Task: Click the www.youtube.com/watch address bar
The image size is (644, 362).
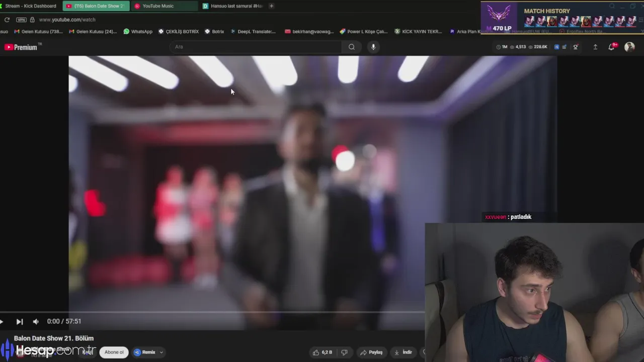Action: pos(67,20)
